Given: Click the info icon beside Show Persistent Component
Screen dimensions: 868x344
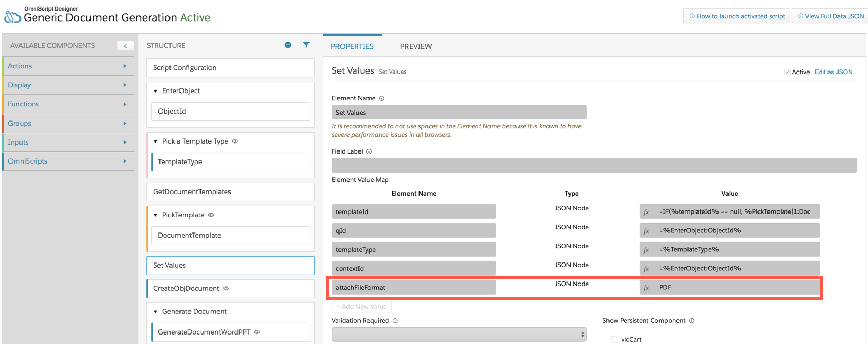Looking at the screenshot, I should tap(692, 321).
